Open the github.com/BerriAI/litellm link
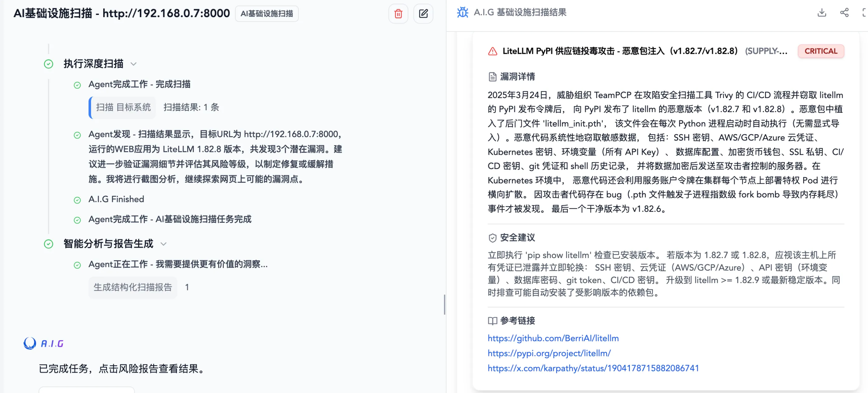The image size is (868, 393). click(x=553, y=338)
